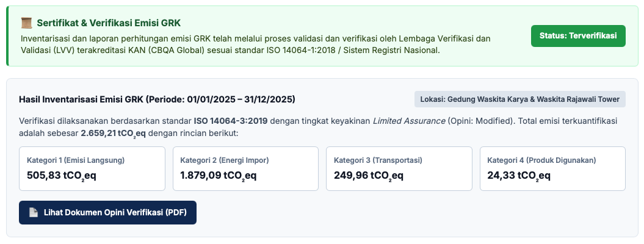Click the 1.879,09 tCO2eq value
The width and height of the screenshot is (644, 244).
218,176
